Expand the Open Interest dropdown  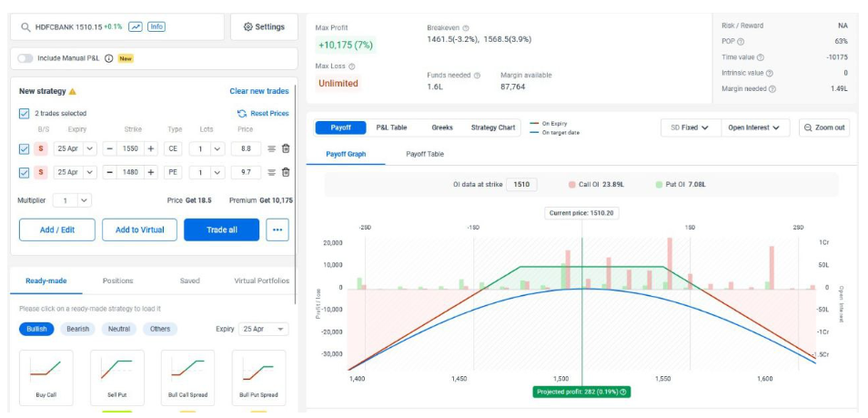coord(754,127)
